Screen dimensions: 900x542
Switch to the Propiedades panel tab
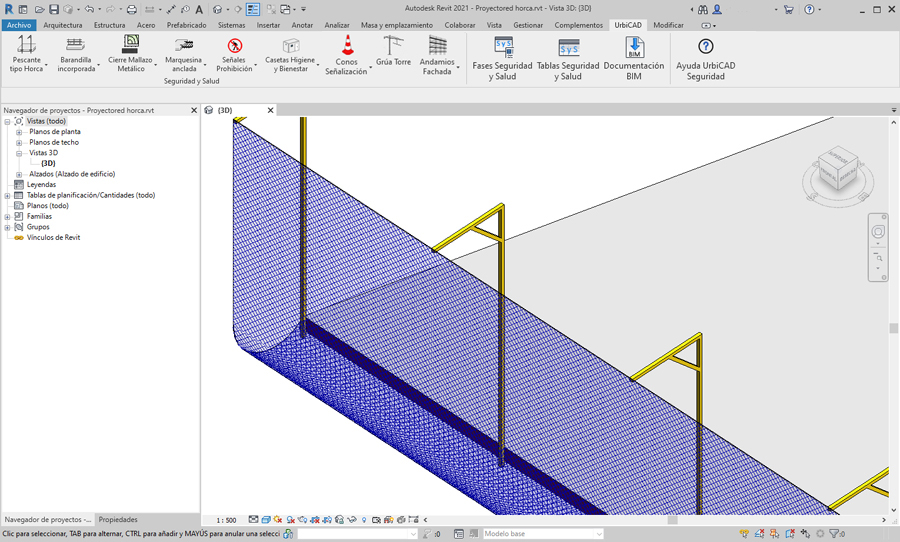click(x=118, y=520)
